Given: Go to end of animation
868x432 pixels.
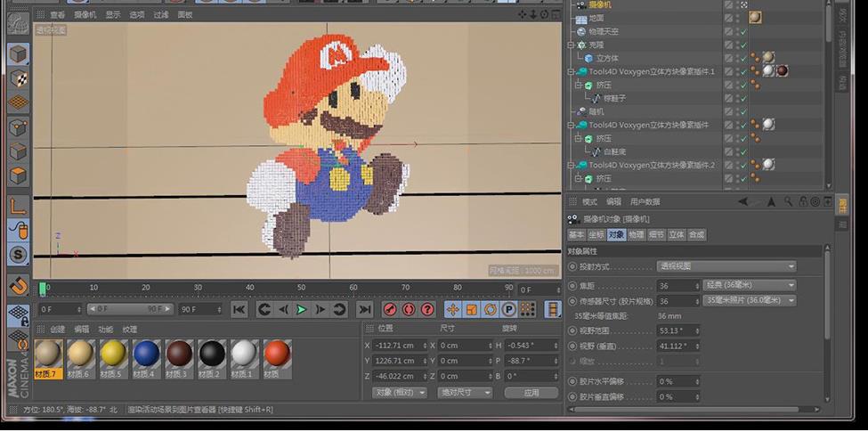Looking at the screenshot, I should point(364,310).
